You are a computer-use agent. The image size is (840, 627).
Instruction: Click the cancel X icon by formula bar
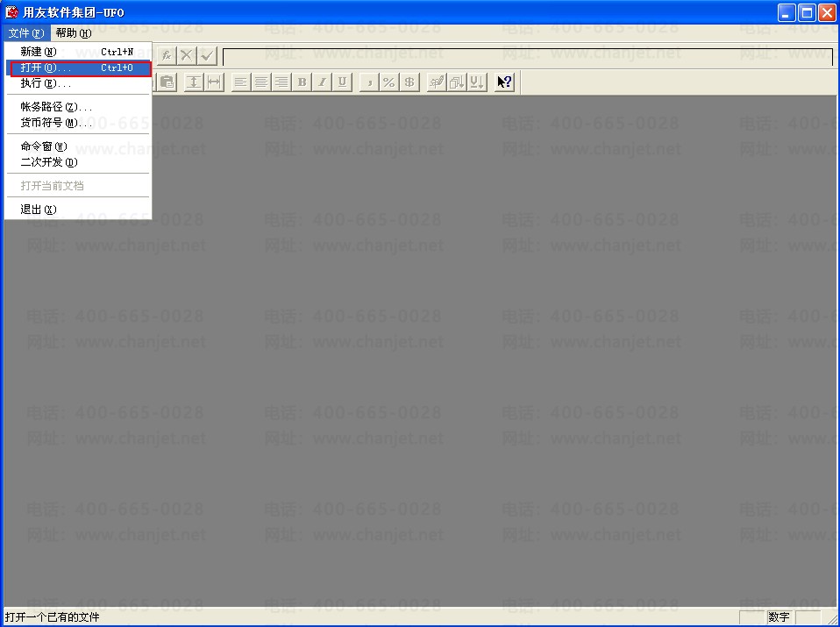pyautogui.click(x=187, y=55)
